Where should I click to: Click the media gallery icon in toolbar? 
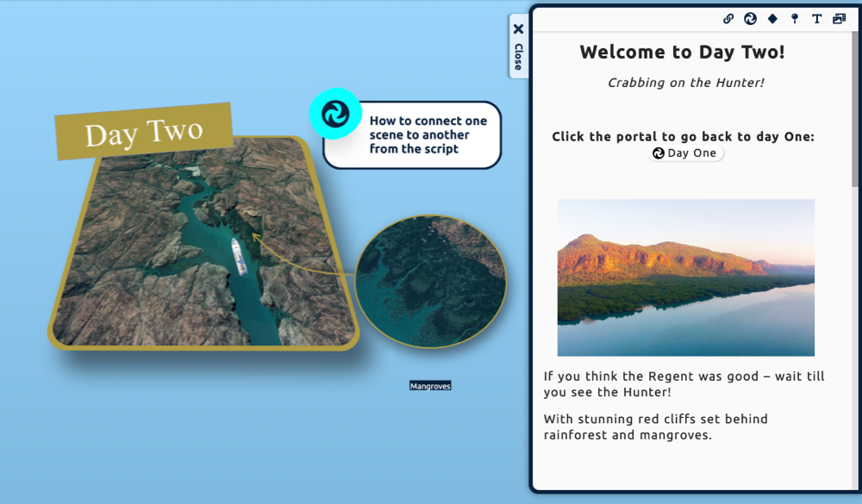point(839,19)
